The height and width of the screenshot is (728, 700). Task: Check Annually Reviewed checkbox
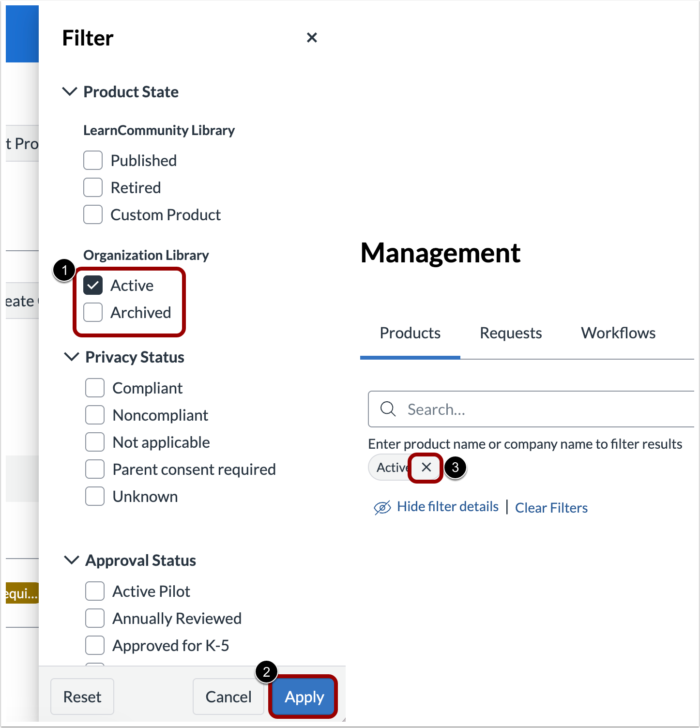pyautogui.click(x=95, y=618)
